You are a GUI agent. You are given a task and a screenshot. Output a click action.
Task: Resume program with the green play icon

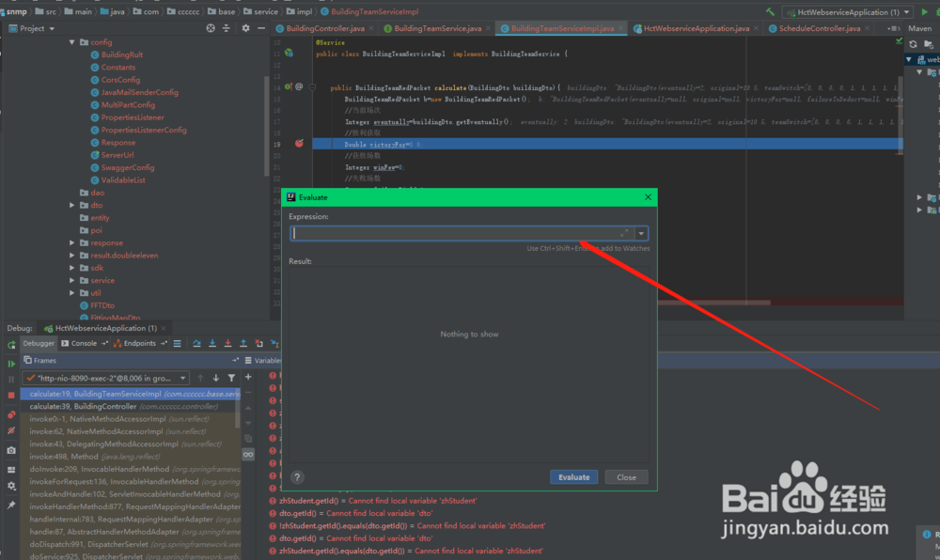click(11, 364)
